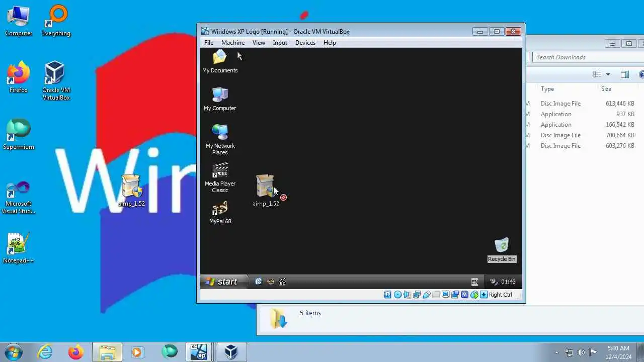Click the keyboard capture arrow indicator

(484, 295)
